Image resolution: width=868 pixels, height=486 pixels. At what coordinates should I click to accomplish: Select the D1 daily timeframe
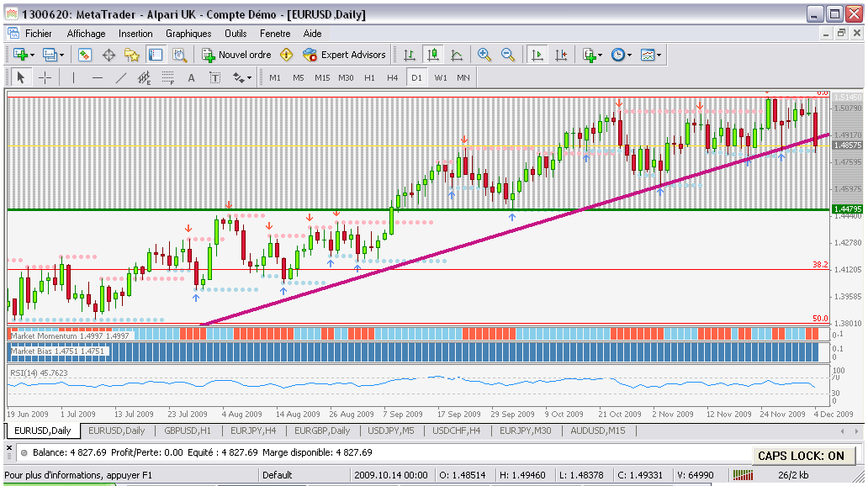[416, 78]
